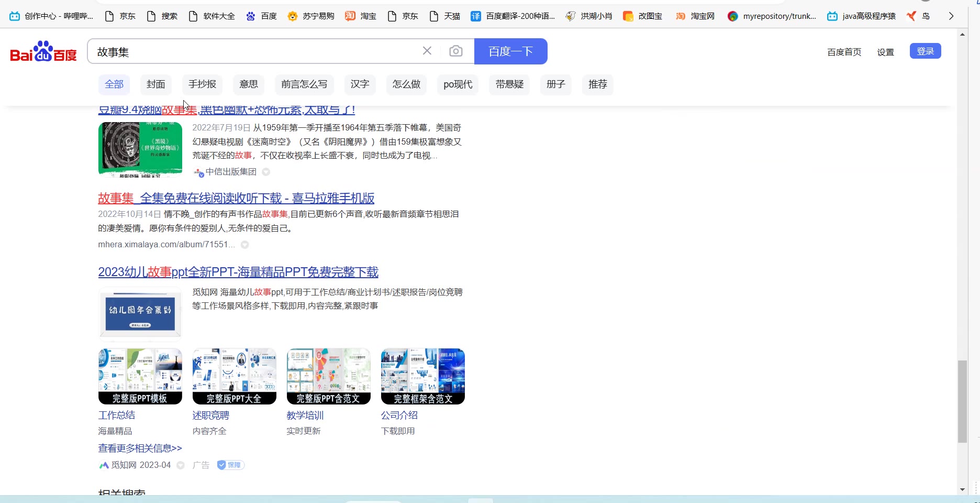Open the 改图宝 bookmark
The height and width of the screenshot is (503, 980).
(x=643, y=16)
